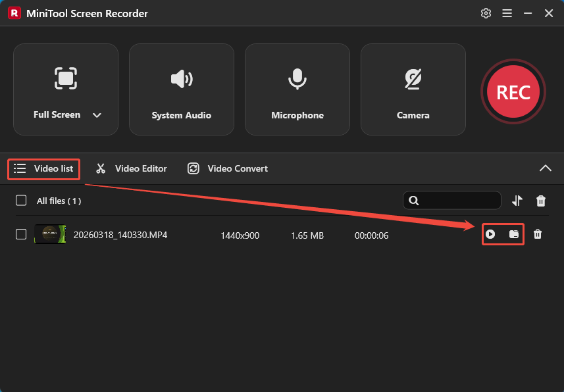The width and height of the screenshot is (564, 392).
Task: Play the recorded MP4 video
Action: pyautogui.click(x=492, y=234)
